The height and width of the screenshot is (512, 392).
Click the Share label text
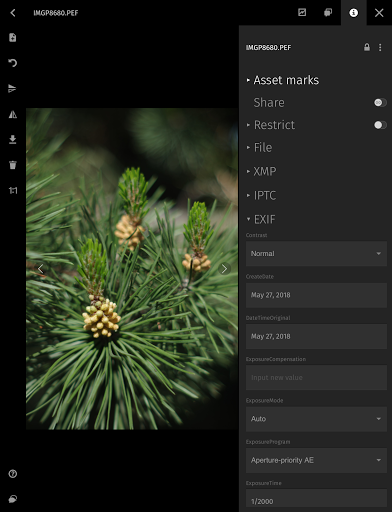[x=269, y=102]
